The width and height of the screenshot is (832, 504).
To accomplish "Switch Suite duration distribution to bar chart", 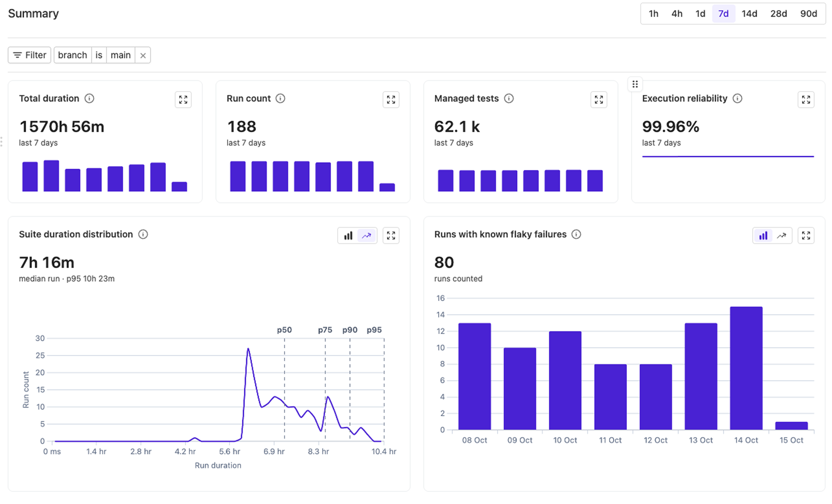I will click(348, 236).
